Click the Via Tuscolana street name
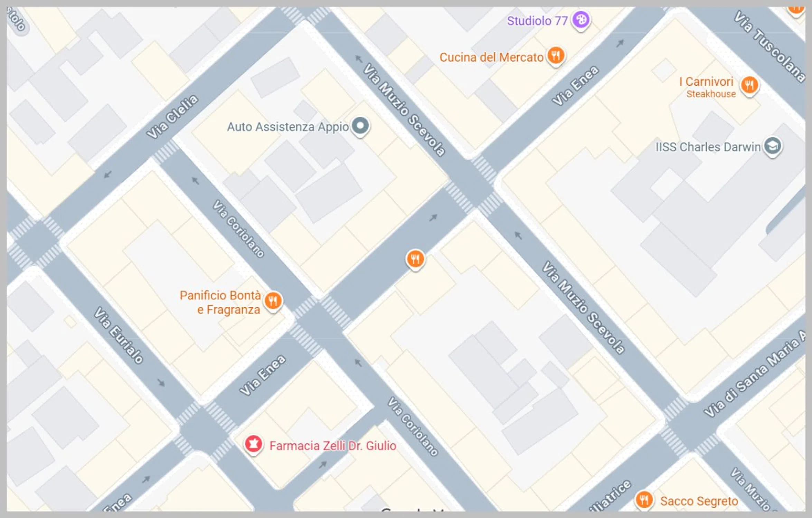Screen dimensions: 812x518 click(770, 47)
